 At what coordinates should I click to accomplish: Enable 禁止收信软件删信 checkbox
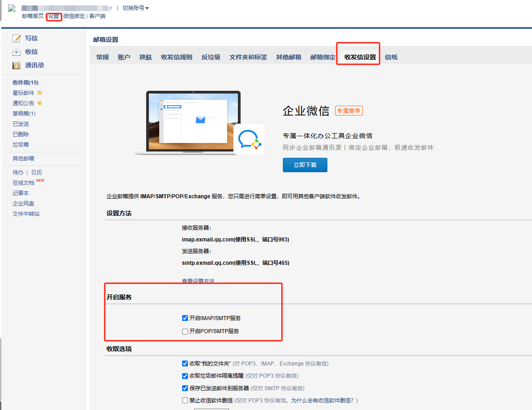(x=185, y=401)
